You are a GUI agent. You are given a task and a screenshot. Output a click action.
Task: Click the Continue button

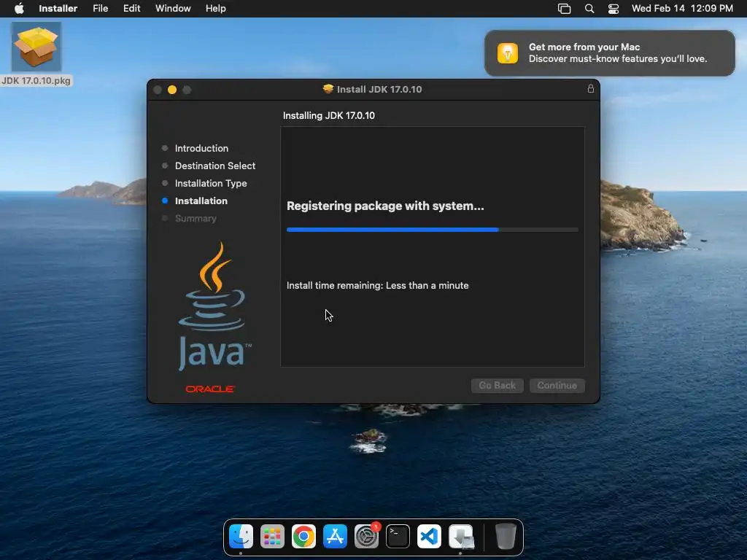click(x=557, y=385)
